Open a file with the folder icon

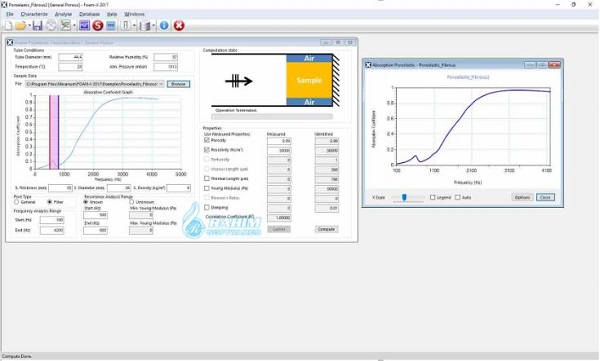click(x=20, y=26)
